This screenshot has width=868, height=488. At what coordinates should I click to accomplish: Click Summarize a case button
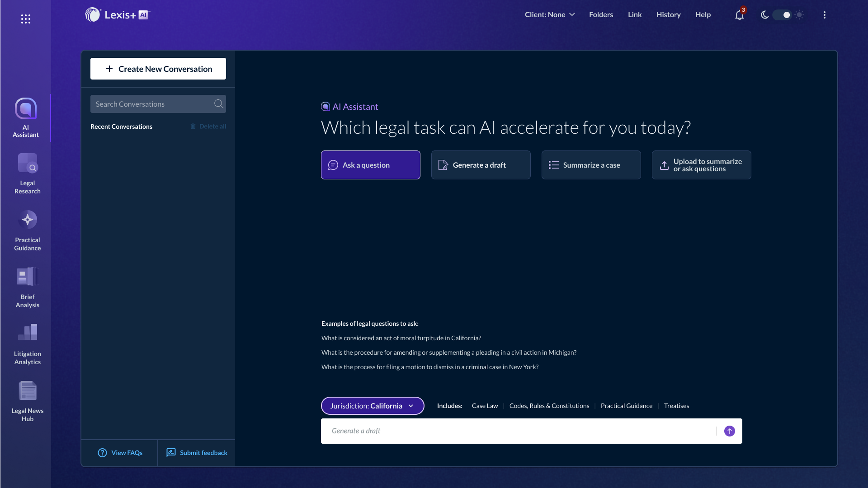[591, 164]
